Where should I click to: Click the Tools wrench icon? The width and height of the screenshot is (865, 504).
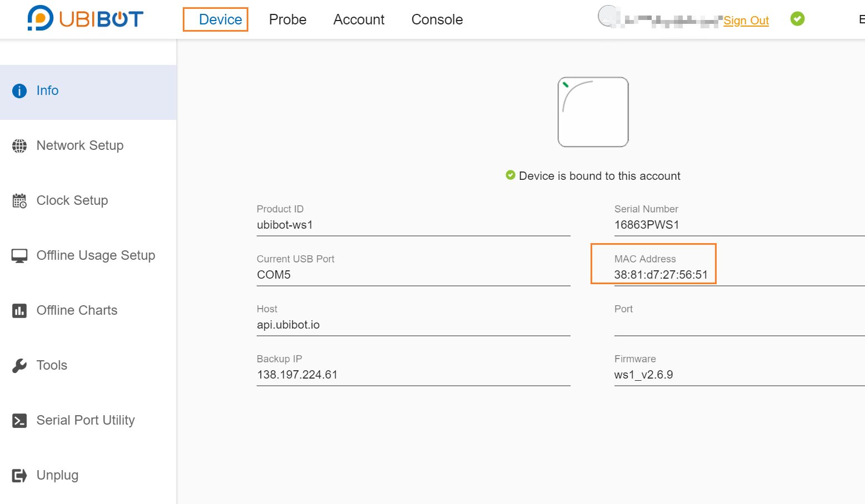point(19,365)
